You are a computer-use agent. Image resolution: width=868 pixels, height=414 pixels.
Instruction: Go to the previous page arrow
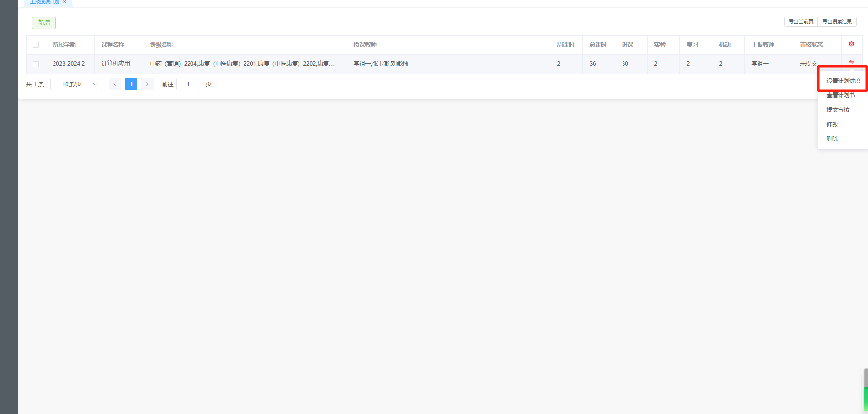(115, 84)
